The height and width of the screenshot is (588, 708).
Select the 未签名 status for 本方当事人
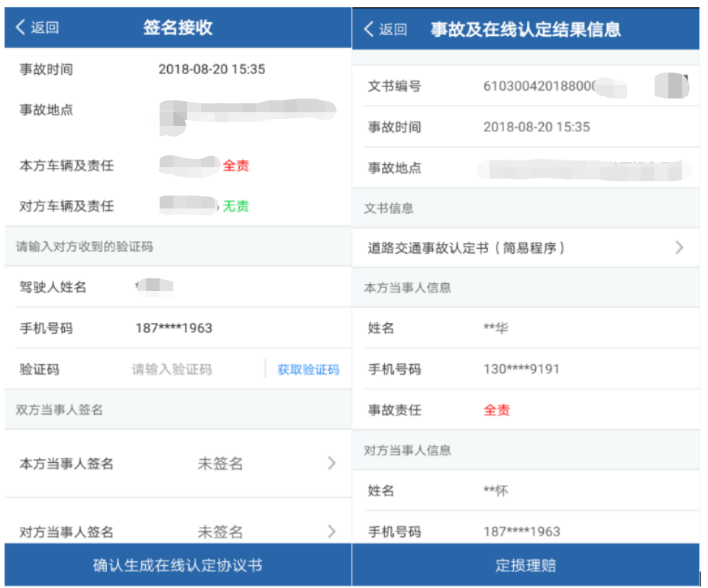[x=219, y=463]
